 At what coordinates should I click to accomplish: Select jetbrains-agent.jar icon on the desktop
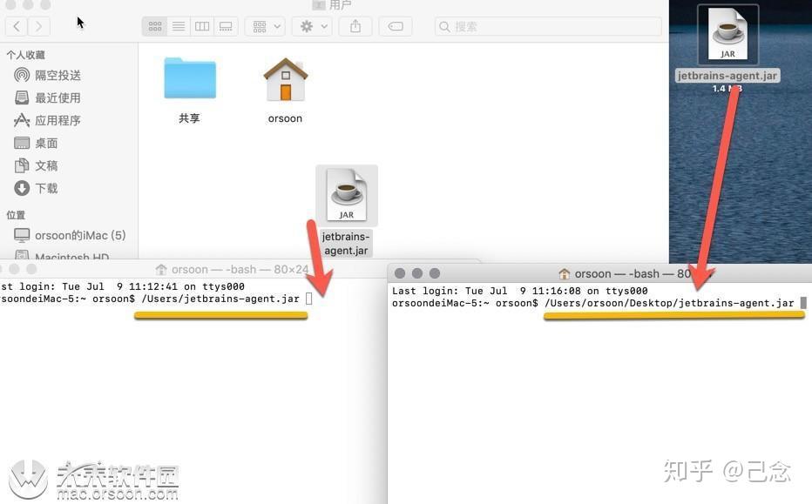pos(727,35)
